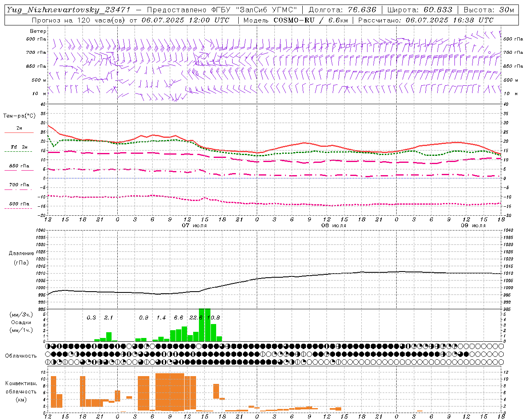Click the station title Yug_Nizhnevartovsky_23471
Viewport: 525px width, 420px height.
click(x=68, y=10)
